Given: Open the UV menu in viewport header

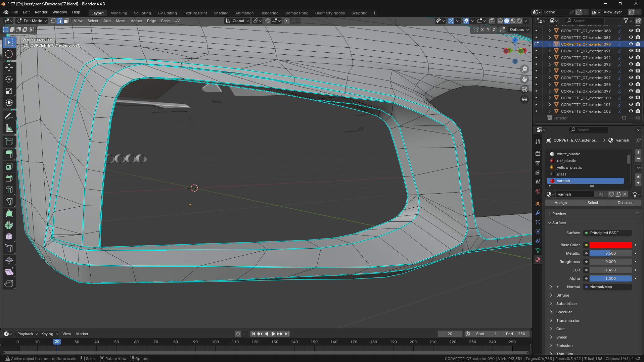Looking at the screenshot, I should coord(177,21).
